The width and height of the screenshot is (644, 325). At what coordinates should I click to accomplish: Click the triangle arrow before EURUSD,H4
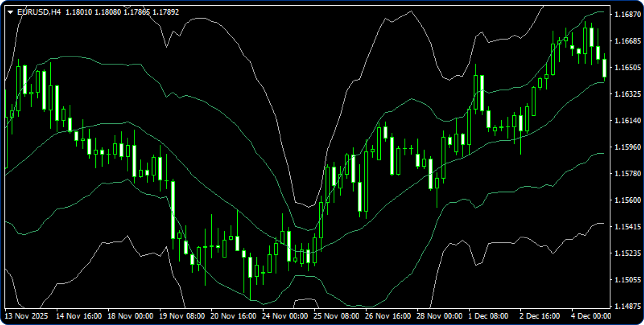10,13
